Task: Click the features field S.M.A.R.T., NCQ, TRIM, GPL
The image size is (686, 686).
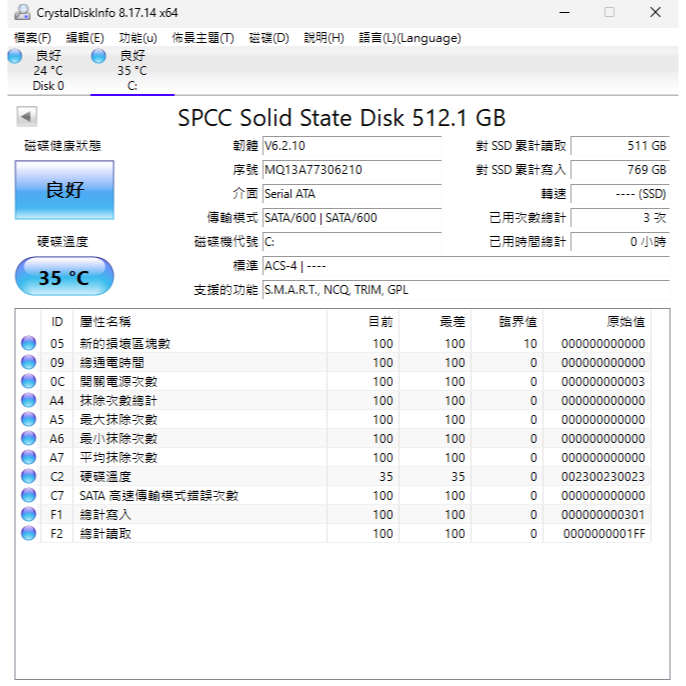Action: [466, 290]
